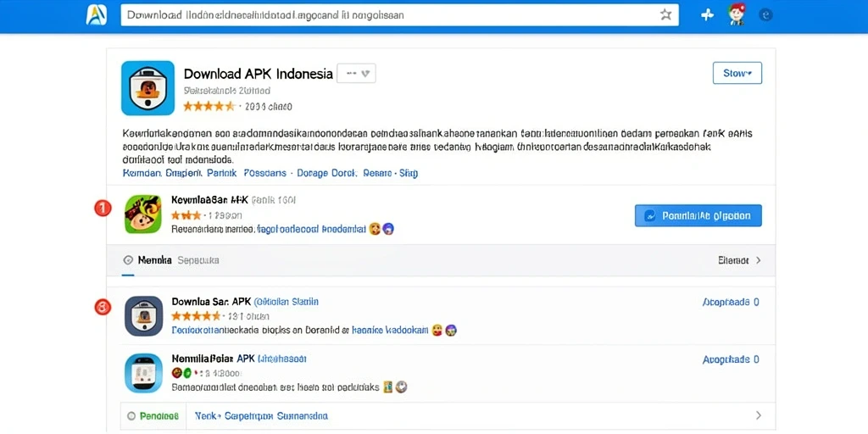Click the emoji in Downlua Sar description

[x=437, y=331]
